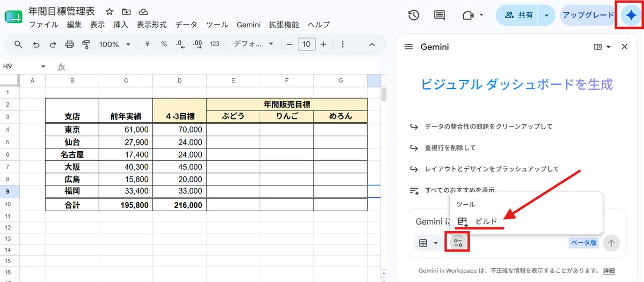Undo last action
This screenshot has height=282, width=644.
tap(36, 44)
